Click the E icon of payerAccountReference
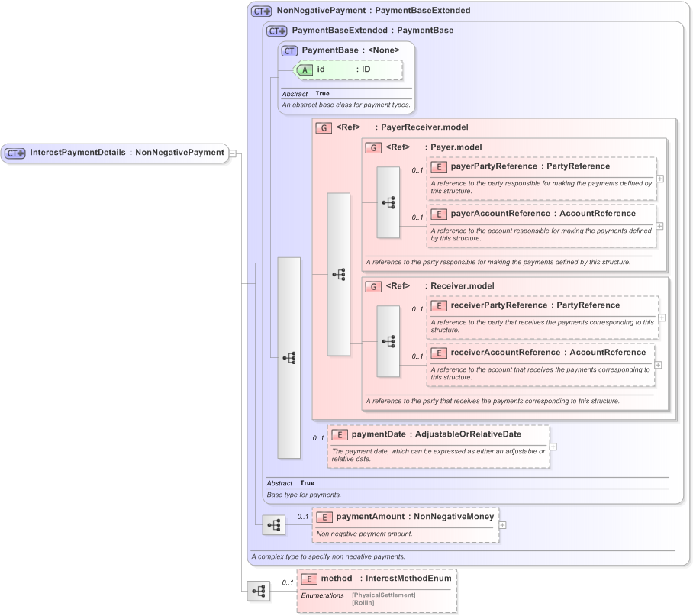 (438, 214)
